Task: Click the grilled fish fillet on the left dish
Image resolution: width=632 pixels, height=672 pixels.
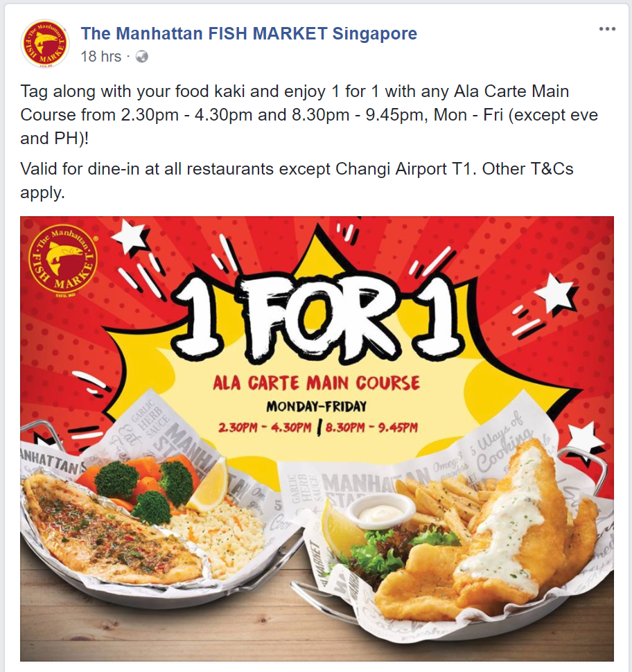Action: point(112,531)
